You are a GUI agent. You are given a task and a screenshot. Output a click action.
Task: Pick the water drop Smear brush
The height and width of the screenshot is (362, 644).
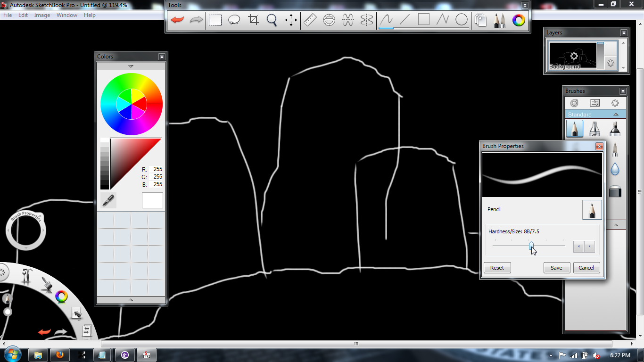point(615,169)
